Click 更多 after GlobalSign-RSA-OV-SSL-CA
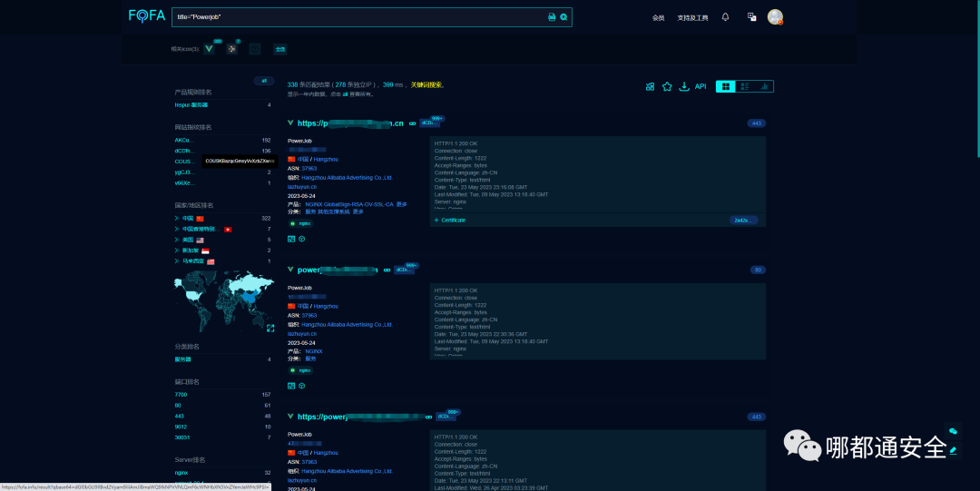 (x=402, y=204)
